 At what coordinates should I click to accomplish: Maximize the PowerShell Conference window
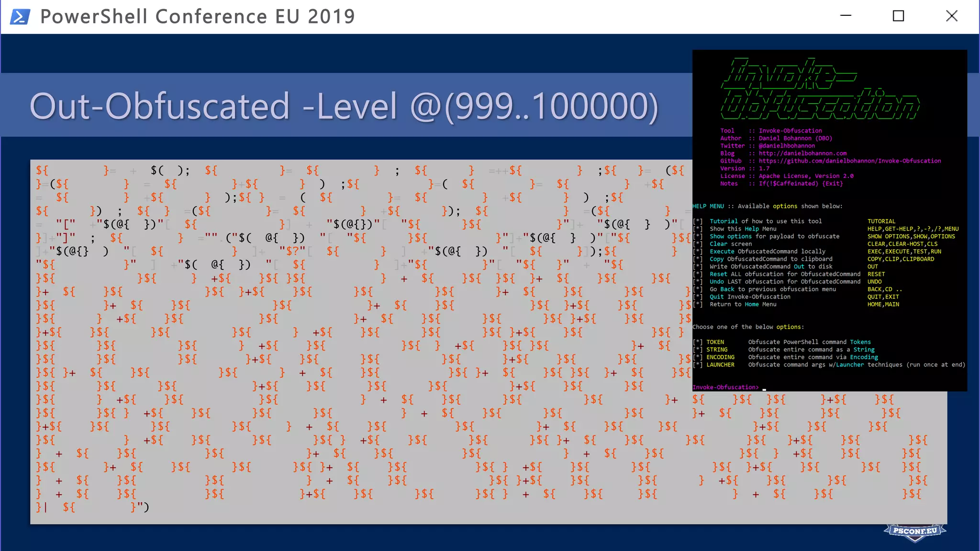[x=898, y=16]
